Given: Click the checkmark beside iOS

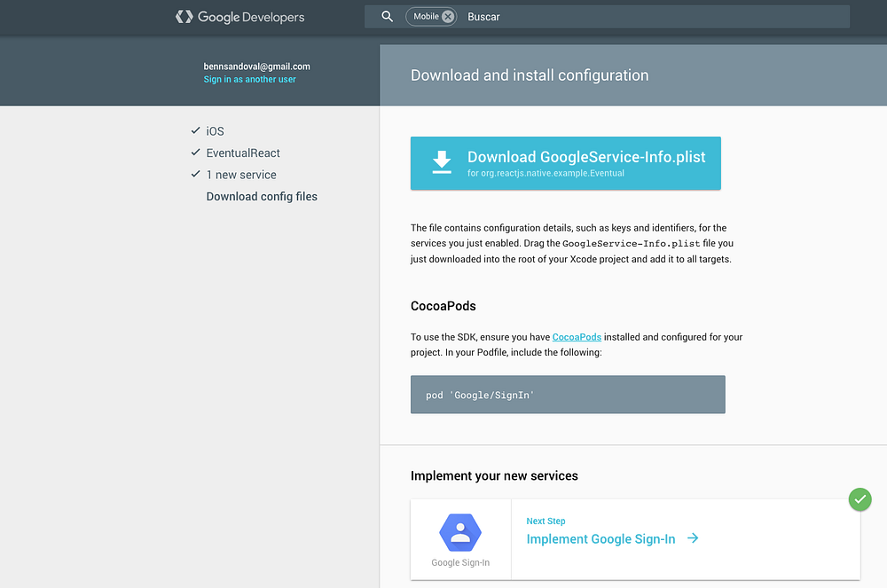Looking at the screenshot, I should point(196,130).
